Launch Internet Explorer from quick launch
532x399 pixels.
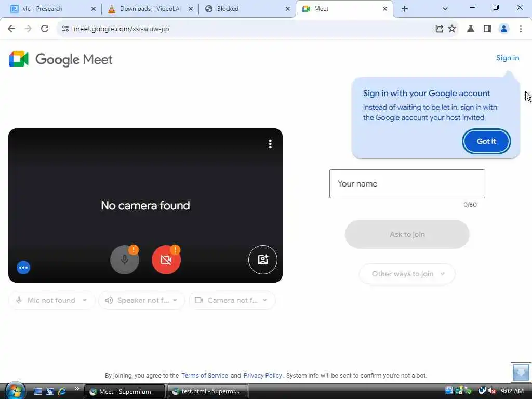[62, 391]
